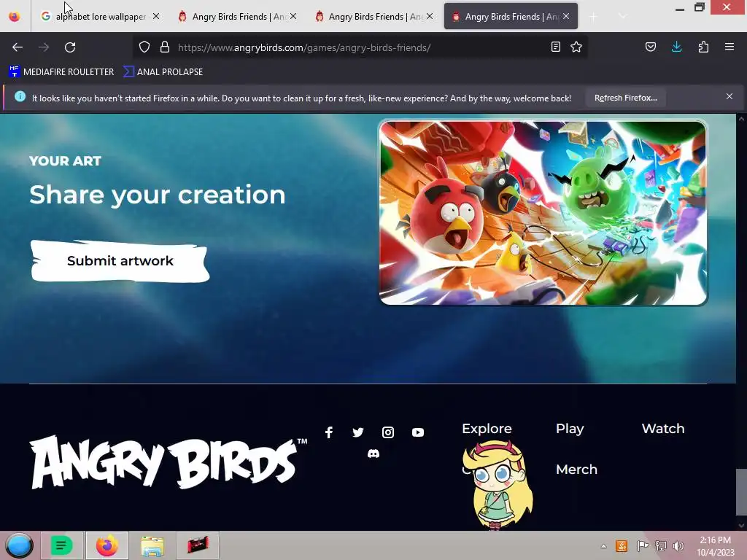Click the Star Butterfly desktop mascot
747x560 pixels.
tap(498, 485)
